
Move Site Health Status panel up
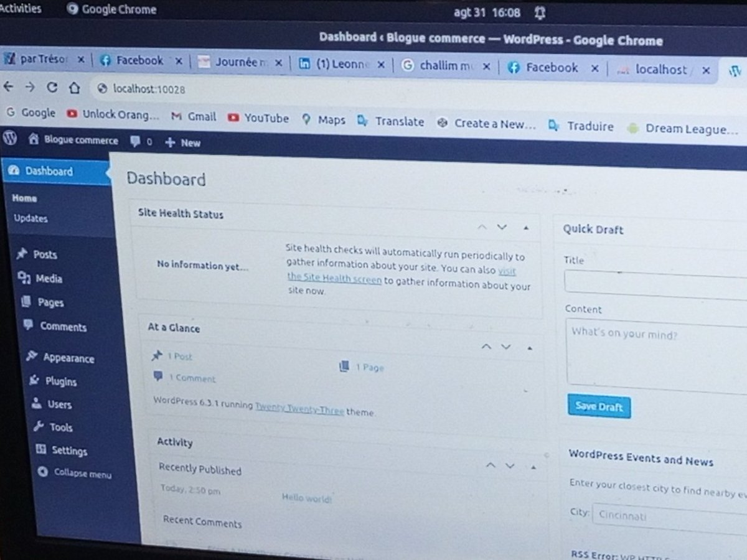point(481,227)
